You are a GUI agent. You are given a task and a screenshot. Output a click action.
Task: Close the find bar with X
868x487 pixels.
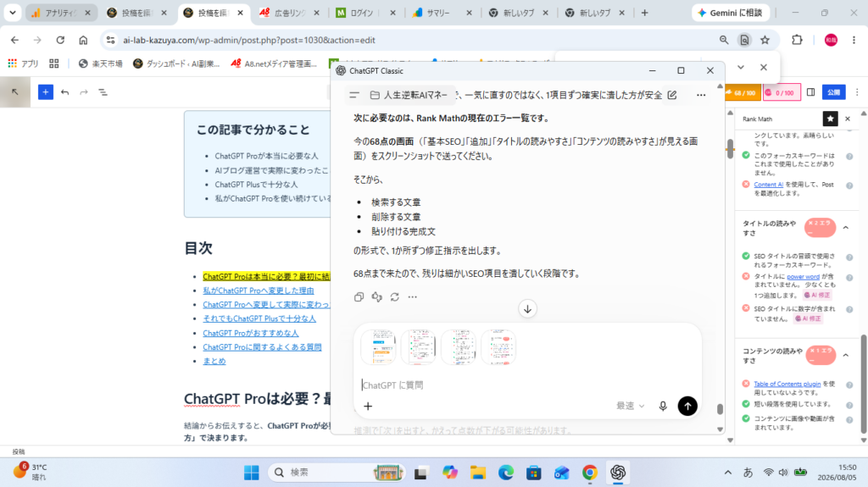point(764,67)
